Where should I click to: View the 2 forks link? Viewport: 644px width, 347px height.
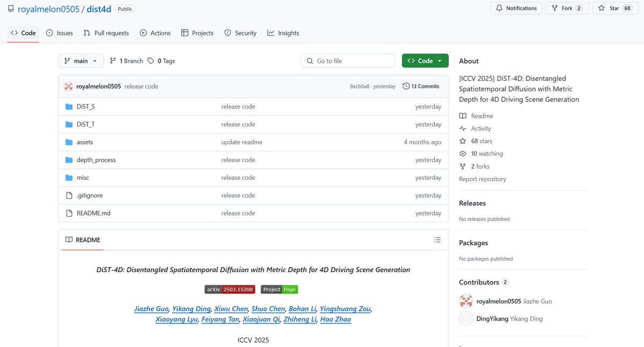474,166
